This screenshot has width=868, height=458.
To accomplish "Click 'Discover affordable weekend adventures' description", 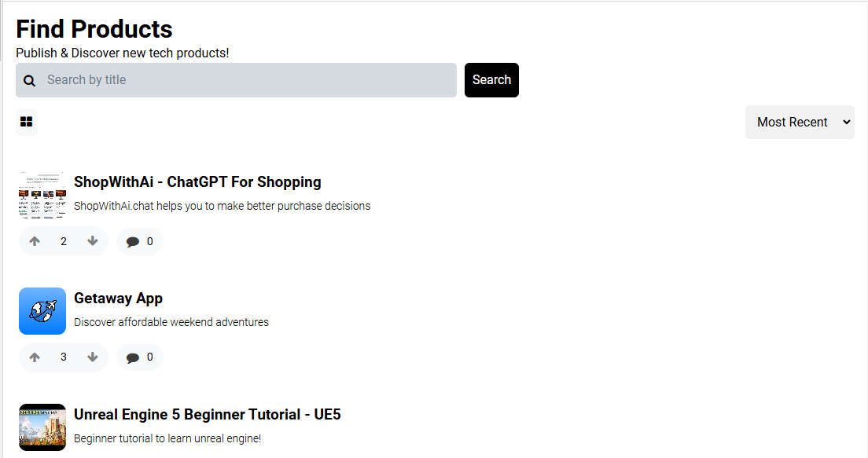I will click(x=171, y=322).
